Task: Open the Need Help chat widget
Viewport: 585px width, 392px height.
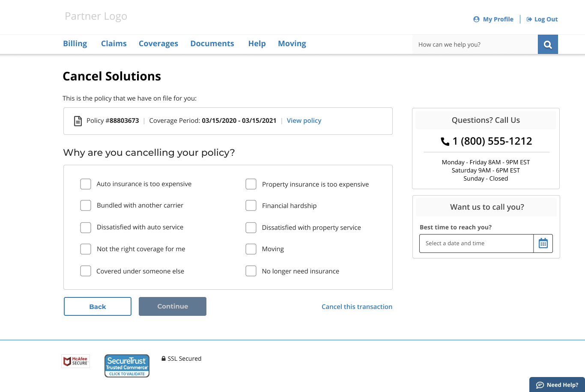Action: (557, 385)
